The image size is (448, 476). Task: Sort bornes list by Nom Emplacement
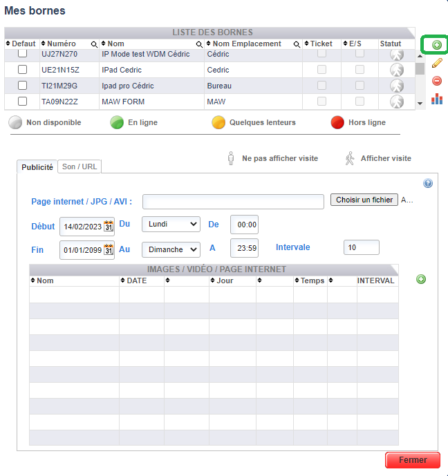pyautogui.click(x=208, y=44)
